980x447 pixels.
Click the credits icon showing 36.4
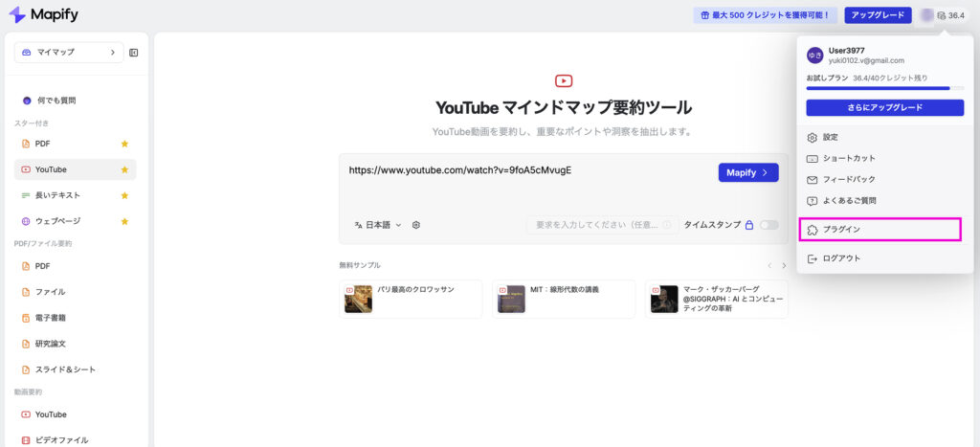click(x=950, y=15)
